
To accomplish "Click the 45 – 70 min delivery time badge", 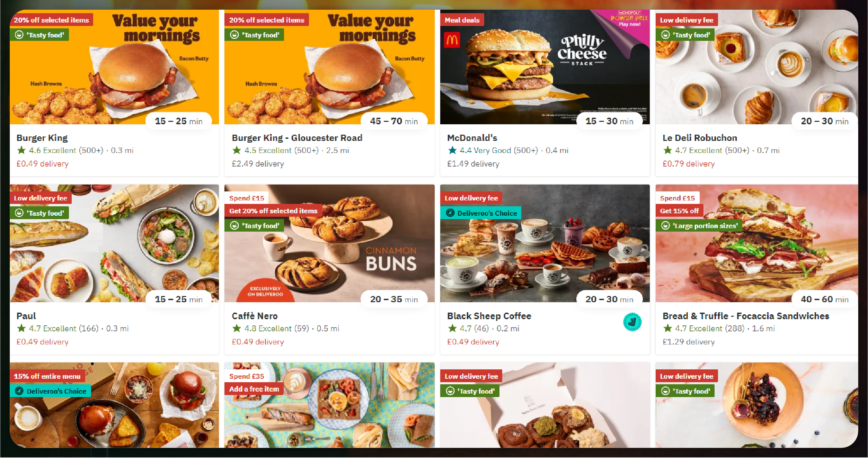I will click(x=394, y=121).
